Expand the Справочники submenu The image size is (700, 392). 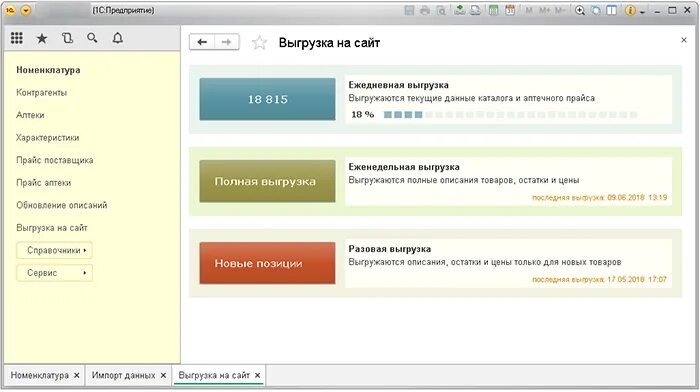[x=54, y=250]
